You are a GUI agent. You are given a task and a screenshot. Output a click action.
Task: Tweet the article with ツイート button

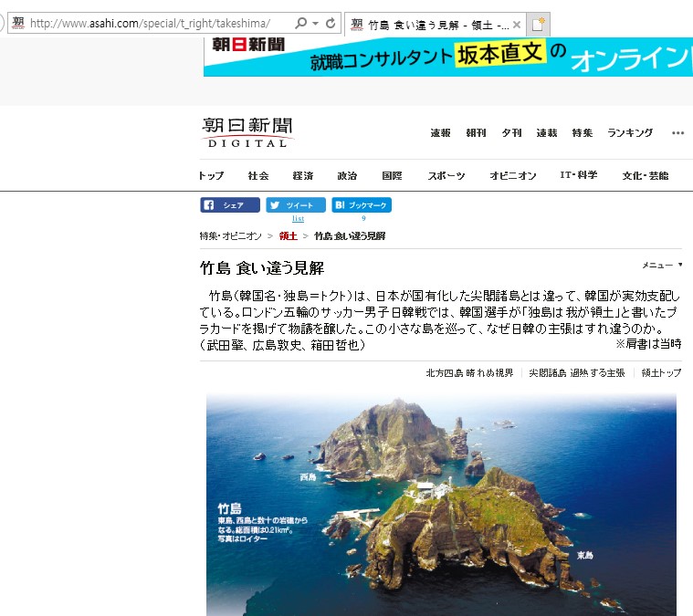tap(296, 205)
